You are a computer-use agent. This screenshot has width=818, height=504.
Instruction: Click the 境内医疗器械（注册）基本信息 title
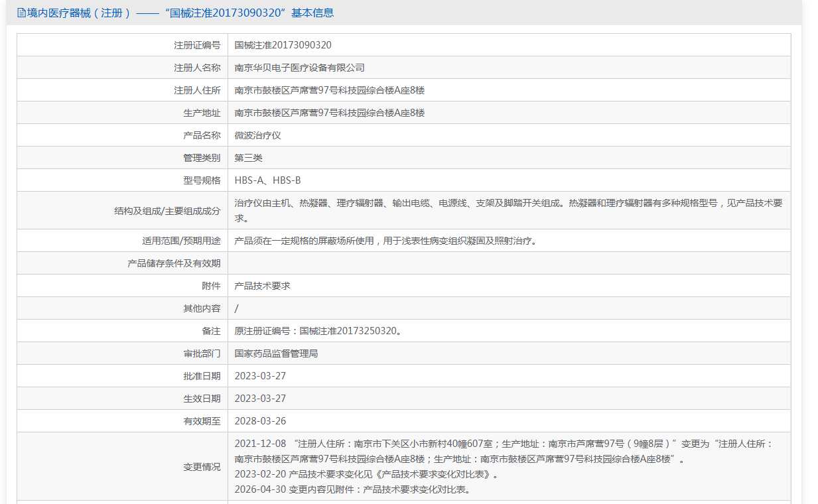coord(180,13)
